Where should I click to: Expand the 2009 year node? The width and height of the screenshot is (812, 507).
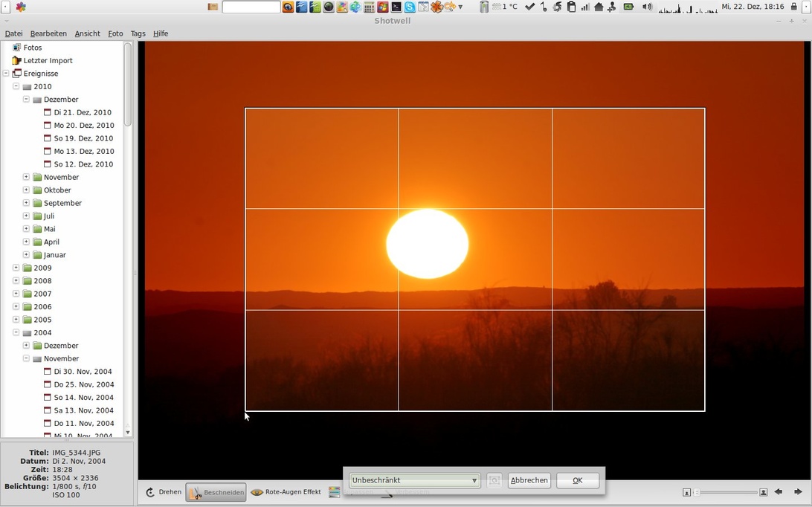pyautogui.click(x=16, y=268)
